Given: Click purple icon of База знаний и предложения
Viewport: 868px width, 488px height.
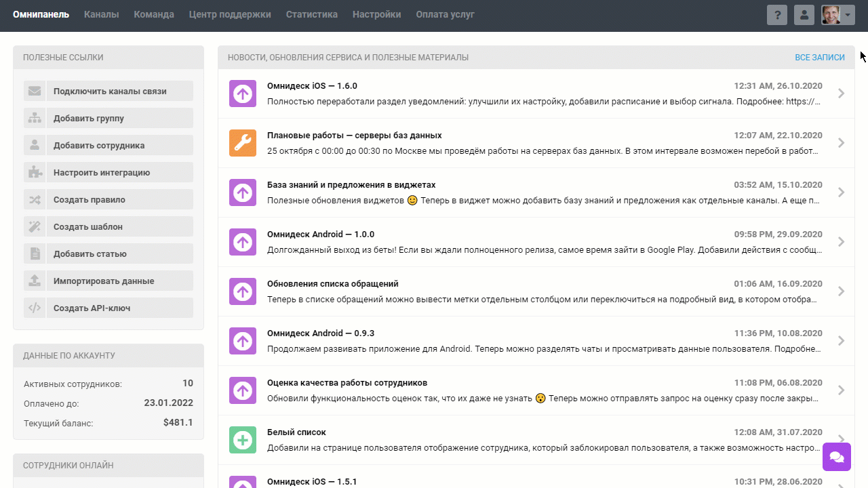Looking at the screenshot, I should [243, 192].
